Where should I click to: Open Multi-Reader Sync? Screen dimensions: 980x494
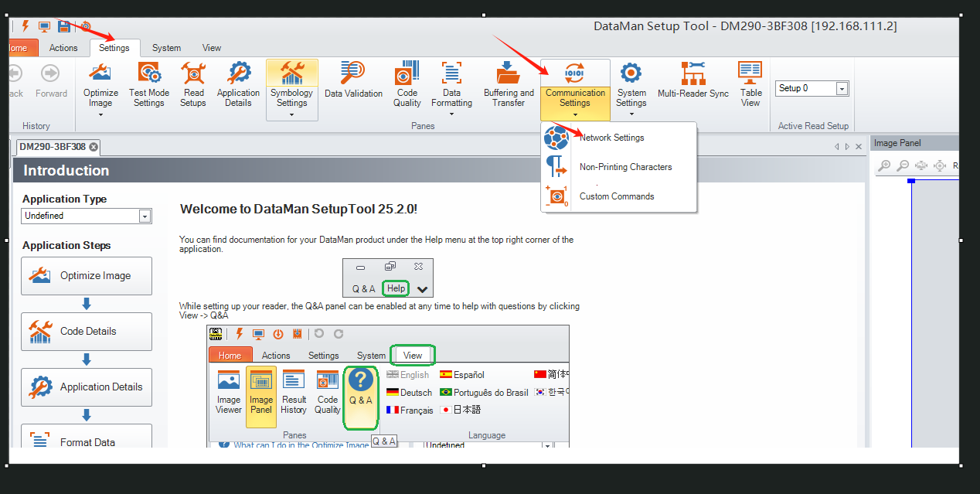coord(693,80)
